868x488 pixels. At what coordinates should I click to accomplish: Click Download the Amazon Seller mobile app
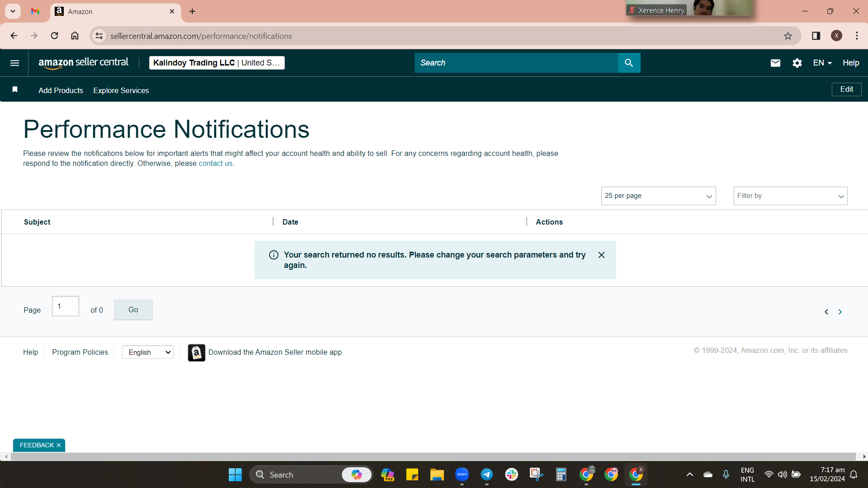275,352
